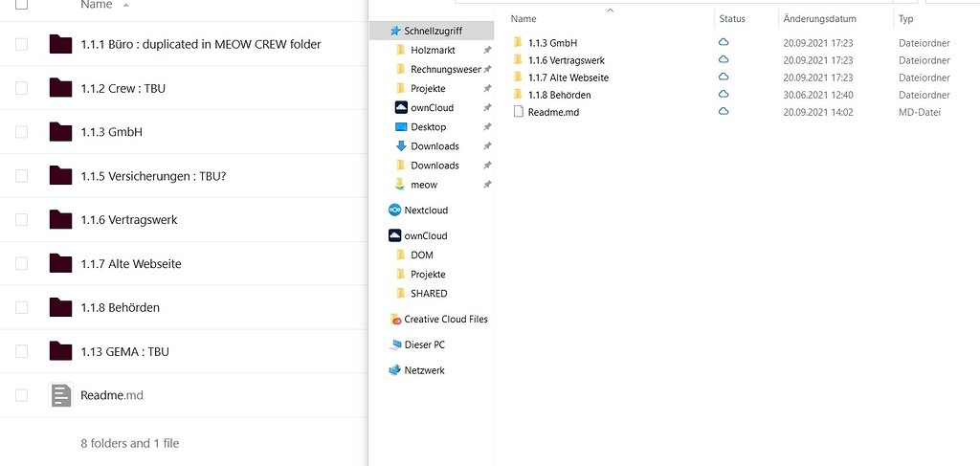Click '8 folders and 1 file' summary text
This screenshot has height=466, width=980.
(x=130, y=443)
